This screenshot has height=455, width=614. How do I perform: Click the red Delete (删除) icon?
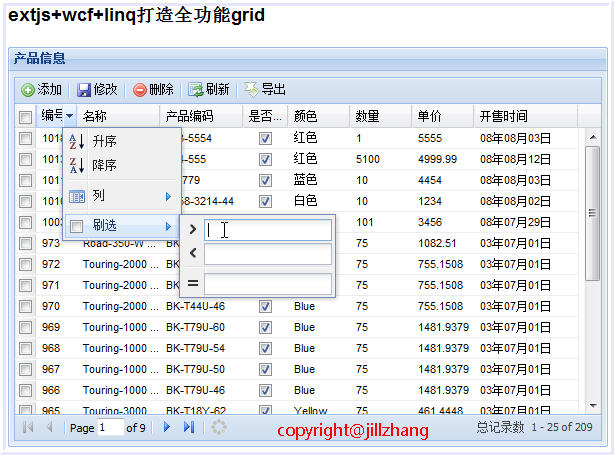[140, 90]
